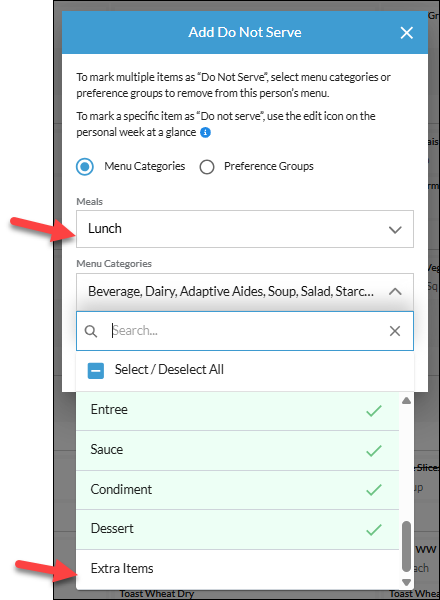
Task: Open the blue info icon tooltip
Action: (205, 132)
